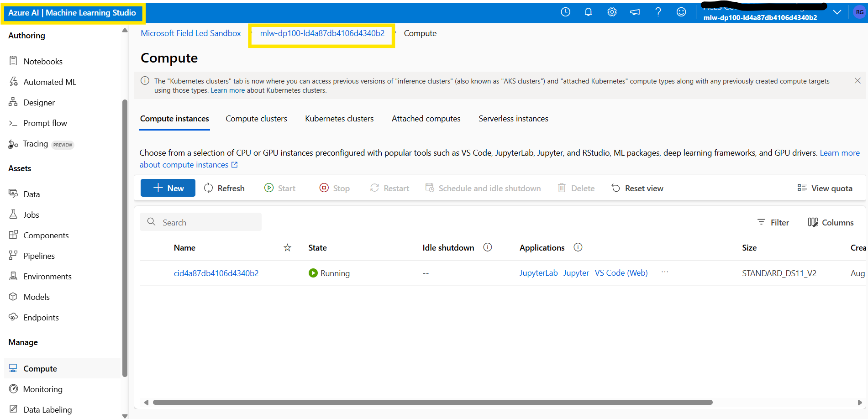Refresh the compute list
Viewport: 868px width, 419px height.
point(224,188)
